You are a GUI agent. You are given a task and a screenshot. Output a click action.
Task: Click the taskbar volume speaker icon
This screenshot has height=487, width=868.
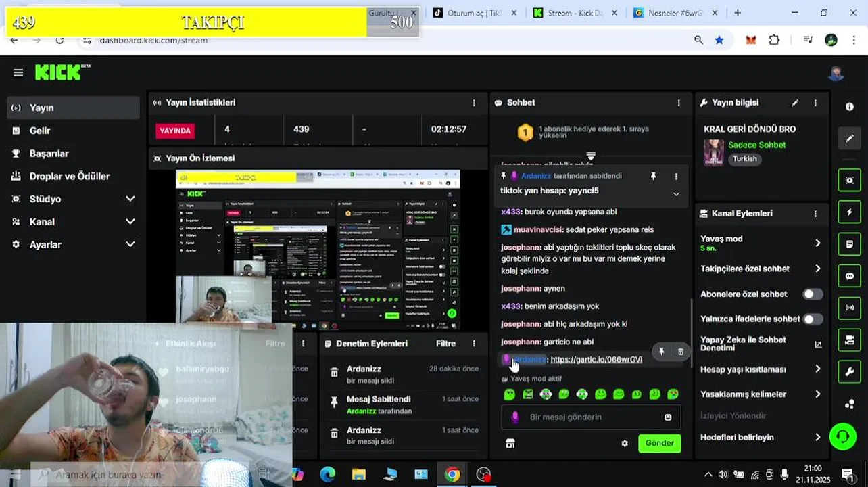[723, 475]
